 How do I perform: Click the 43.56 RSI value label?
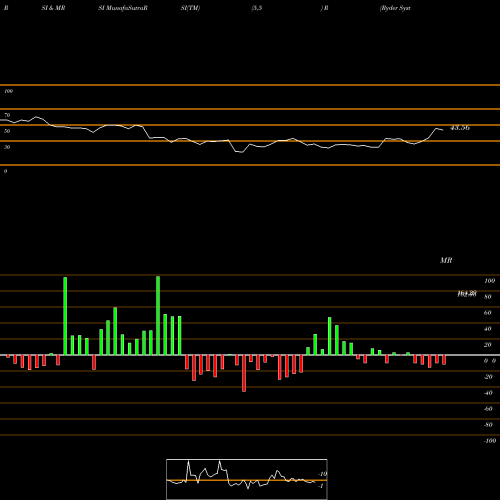460,128
